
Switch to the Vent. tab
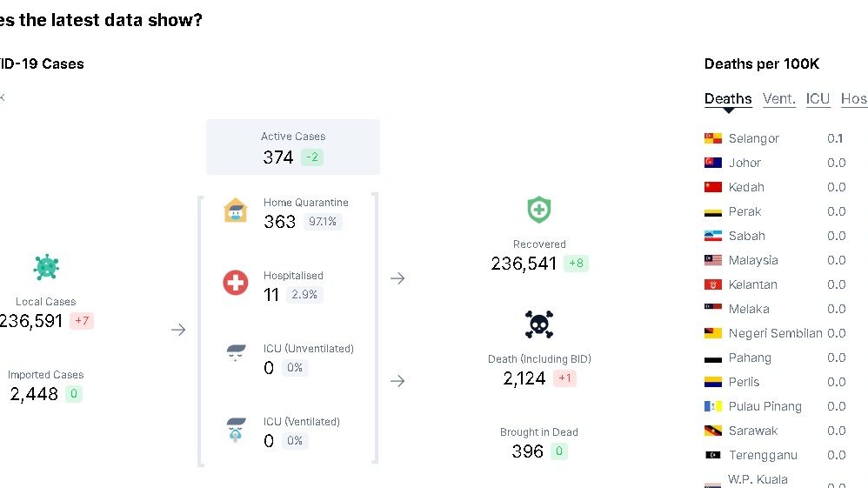(779, 99)
